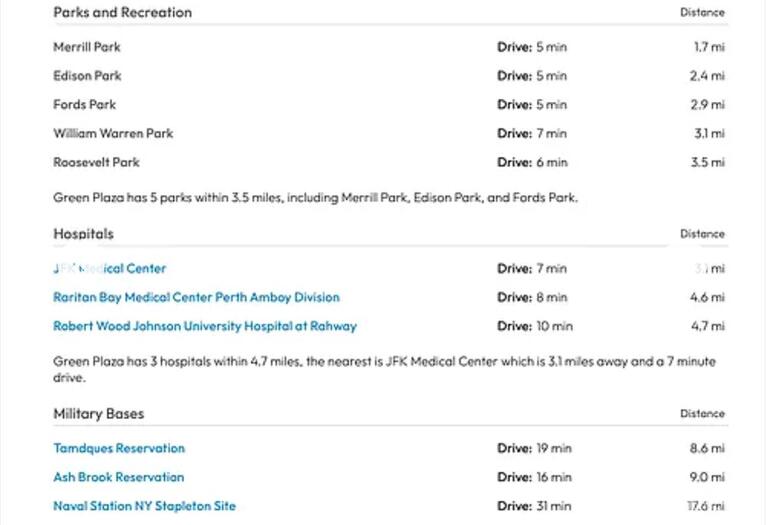Open Naval Station NY Stapleton Site link
This screenshot has width=768, height=525.
tap(144, 506)
